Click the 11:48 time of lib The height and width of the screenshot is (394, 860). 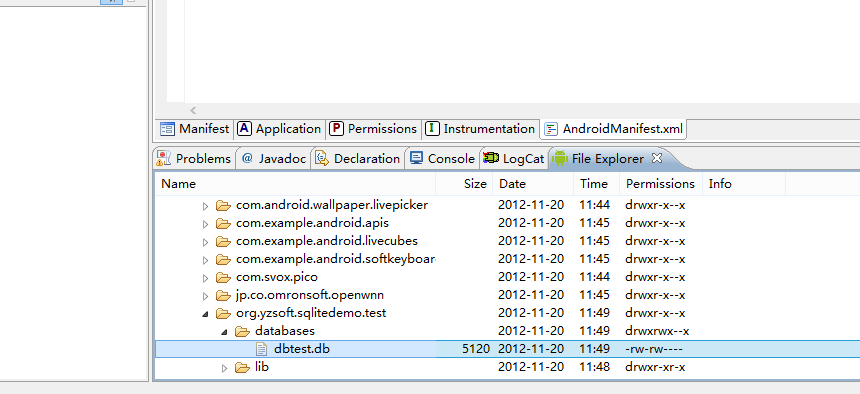pos(595,367)
